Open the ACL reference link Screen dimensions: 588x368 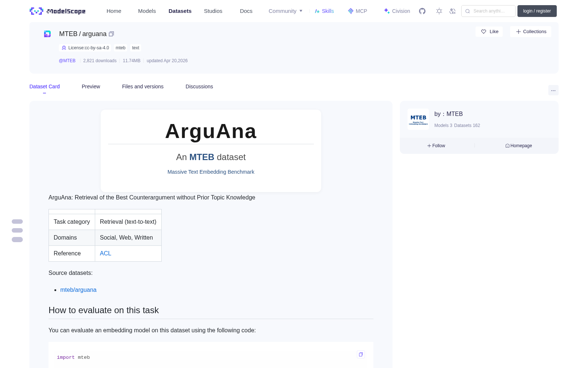105,254
